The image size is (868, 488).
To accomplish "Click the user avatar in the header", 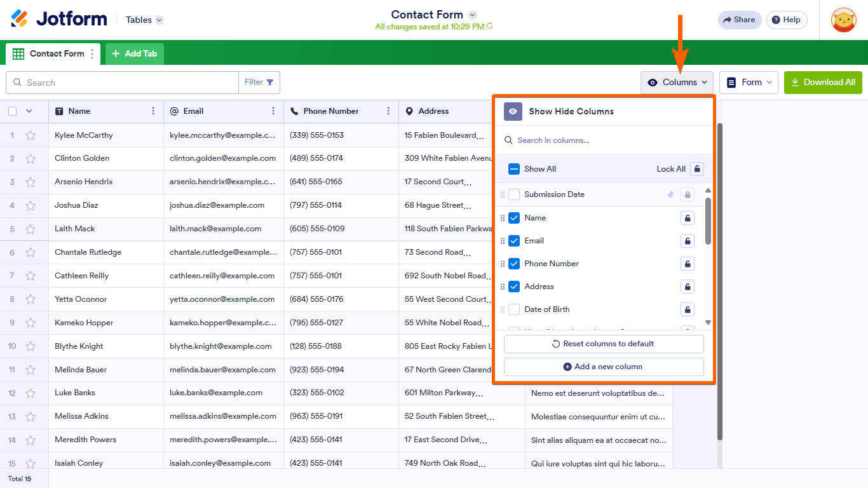I will (843, 20).
